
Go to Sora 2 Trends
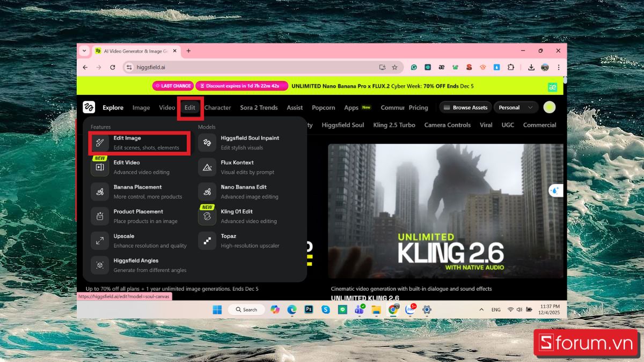click(259, 107)
